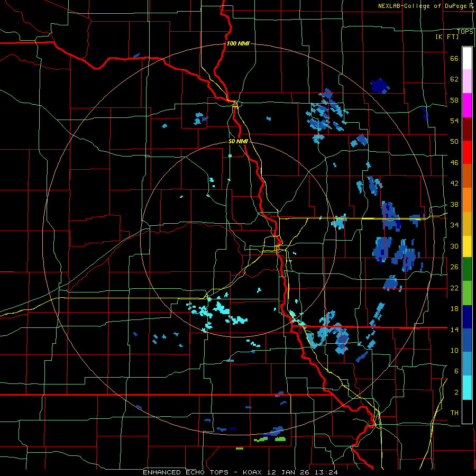Select the dark green legend swatch
The image size is (476, 476).
(467, 269)
